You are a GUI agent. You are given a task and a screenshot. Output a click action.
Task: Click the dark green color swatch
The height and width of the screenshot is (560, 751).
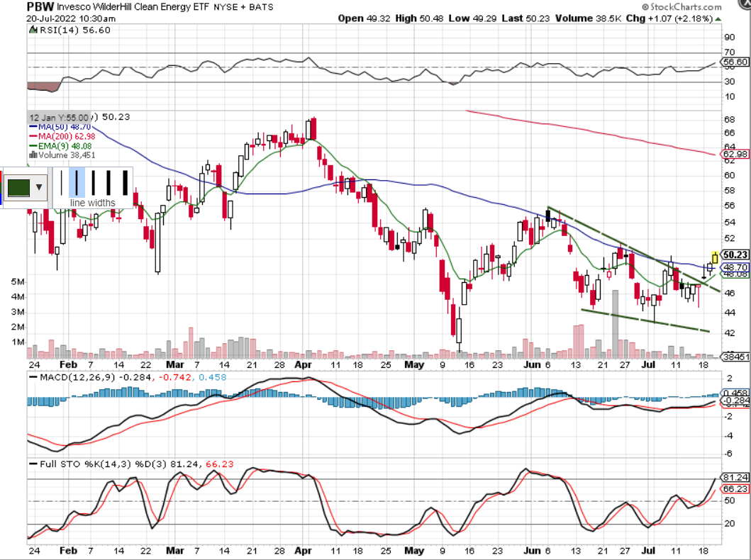[x=18, y=187]
